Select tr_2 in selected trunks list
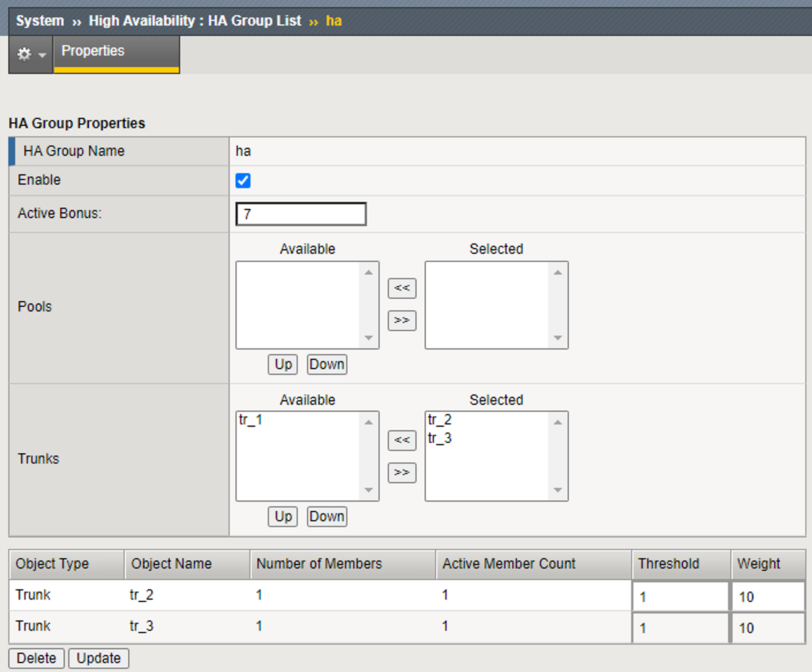Viewport: 812px width, 672px height. 440,420
